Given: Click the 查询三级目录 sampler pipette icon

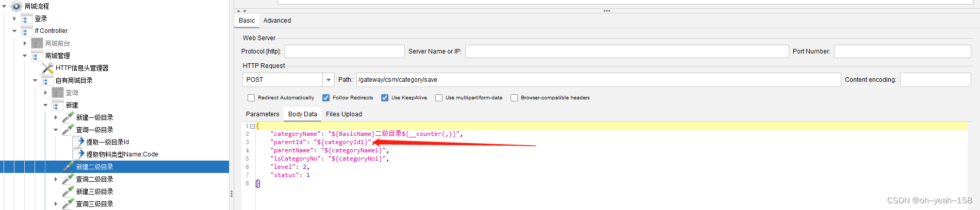Looking at the screenshot, I should (x=68, y=204).
